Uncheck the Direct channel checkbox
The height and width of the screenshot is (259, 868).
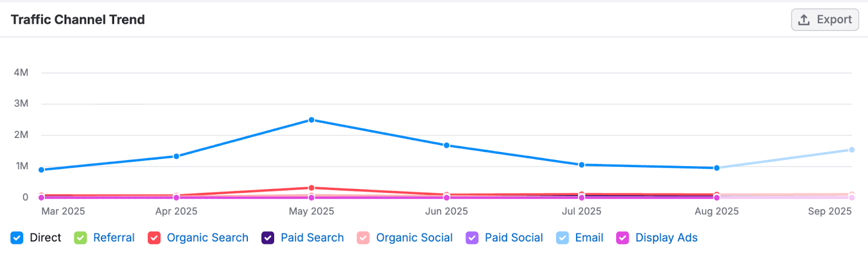tap(17, 238)
